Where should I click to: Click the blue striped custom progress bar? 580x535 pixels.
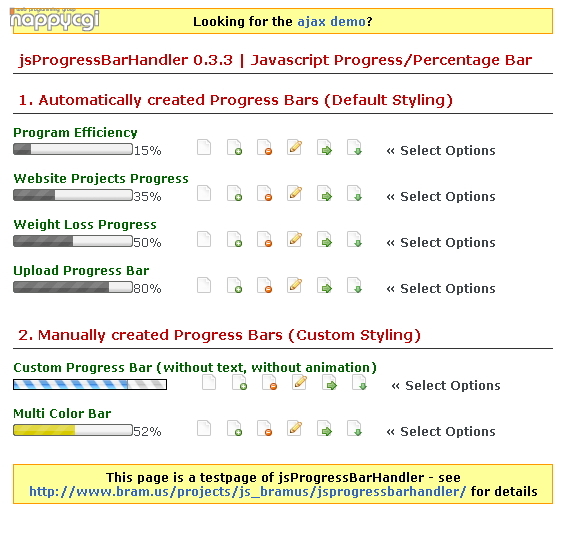coord(90,384)
